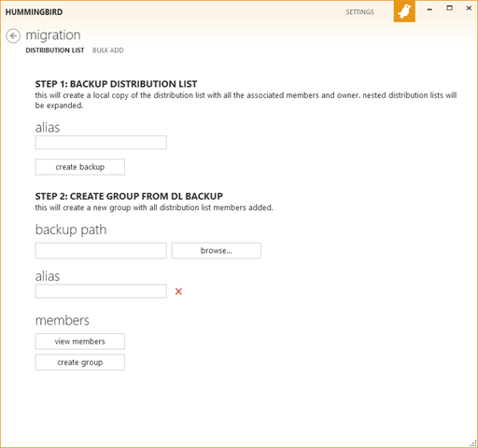The width and height of the screenshot is (478, 448).
Task: Click the red X beside alias field
Action: pos(178,291)
